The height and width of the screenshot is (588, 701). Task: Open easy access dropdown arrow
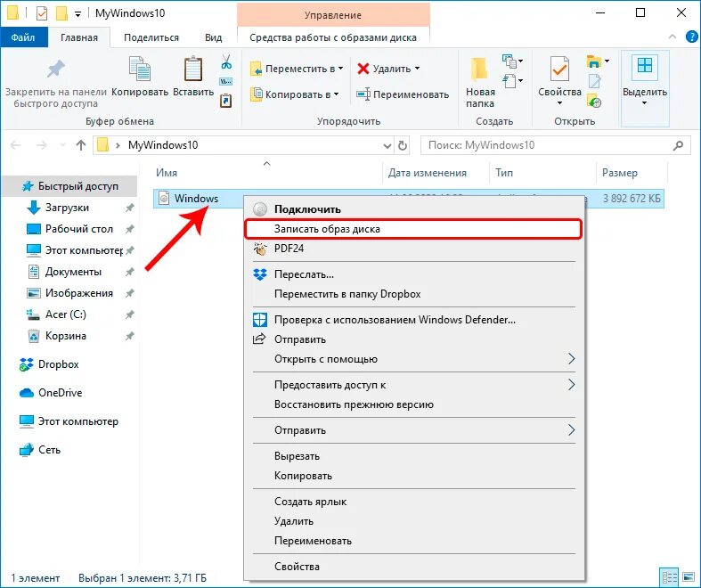click(x=520, y=80)
